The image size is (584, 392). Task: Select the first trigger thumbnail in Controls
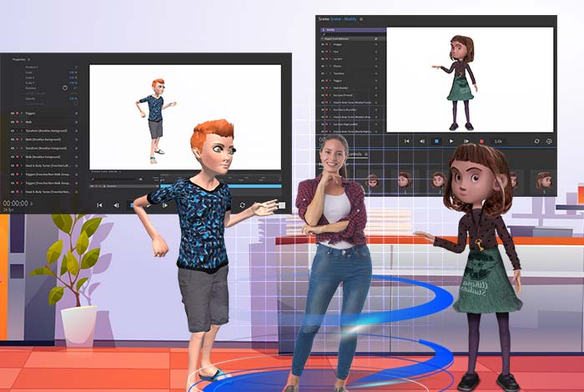click(372, 181)
